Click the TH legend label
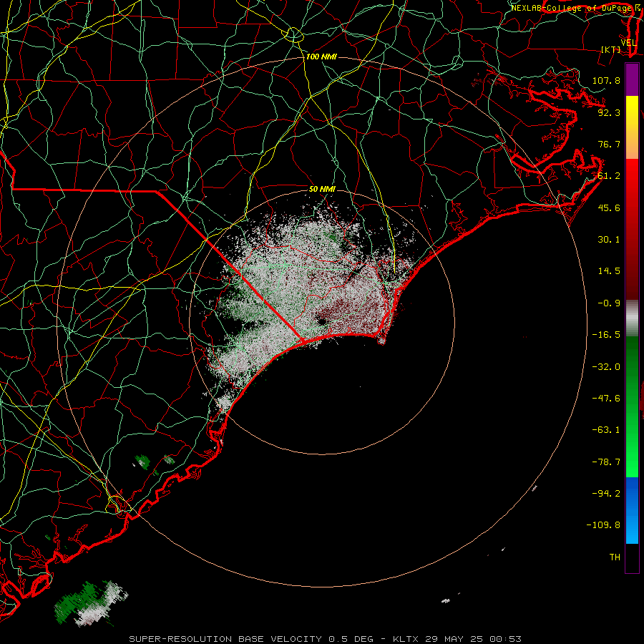The image size is (644, 644). click(x=615, y=557)
